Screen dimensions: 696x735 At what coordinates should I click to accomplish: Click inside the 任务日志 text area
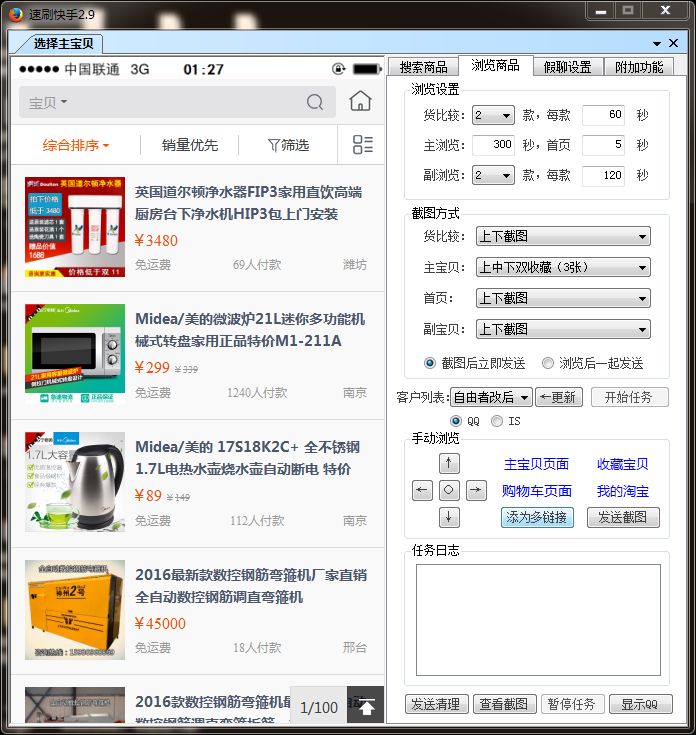[x=538, y=620]
